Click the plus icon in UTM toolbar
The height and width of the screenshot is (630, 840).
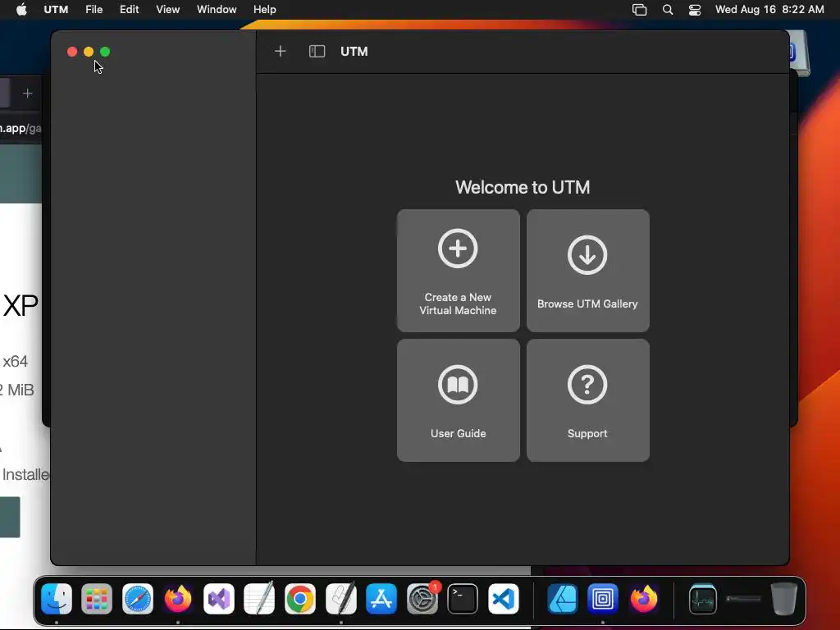click(281, 52)
